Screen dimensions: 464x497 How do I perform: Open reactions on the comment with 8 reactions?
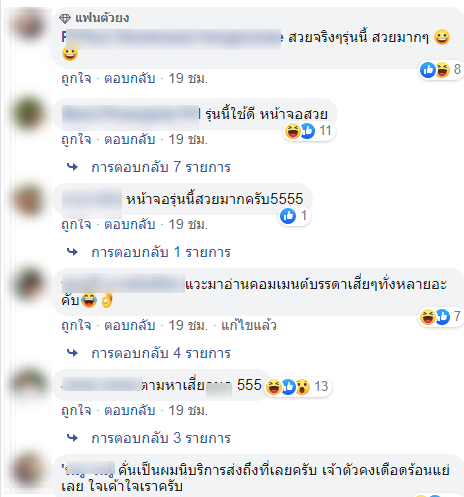pos(441,70)
